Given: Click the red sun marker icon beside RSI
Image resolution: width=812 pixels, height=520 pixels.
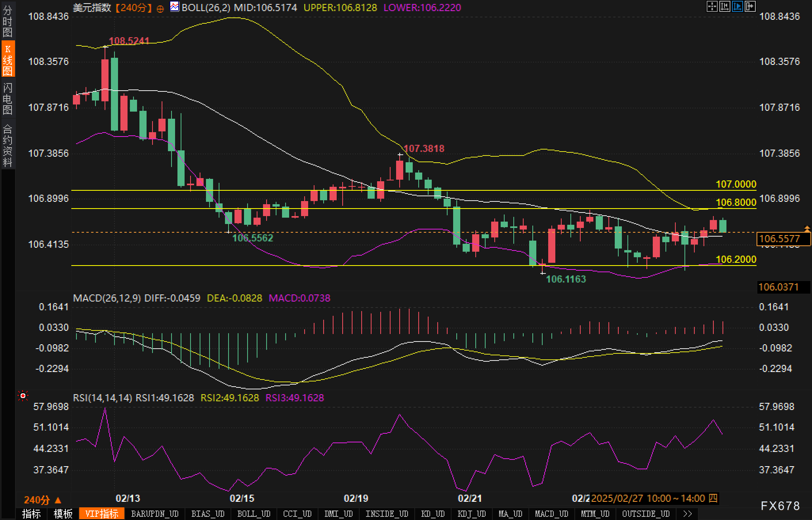Looking at the screenshot, I should tap(23, 396).
